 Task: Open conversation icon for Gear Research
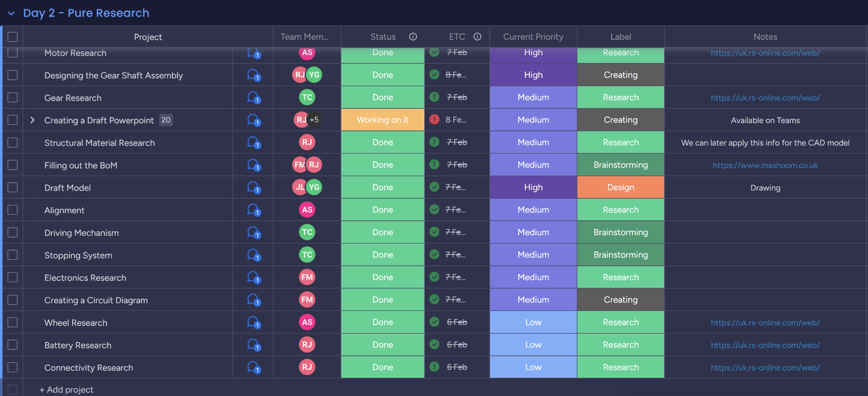coord(254,98)
